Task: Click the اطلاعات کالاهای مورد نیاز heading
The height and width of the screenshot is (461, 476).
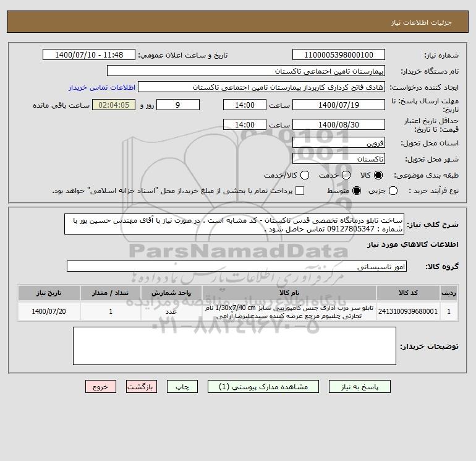Action: [x=413, y=244]
